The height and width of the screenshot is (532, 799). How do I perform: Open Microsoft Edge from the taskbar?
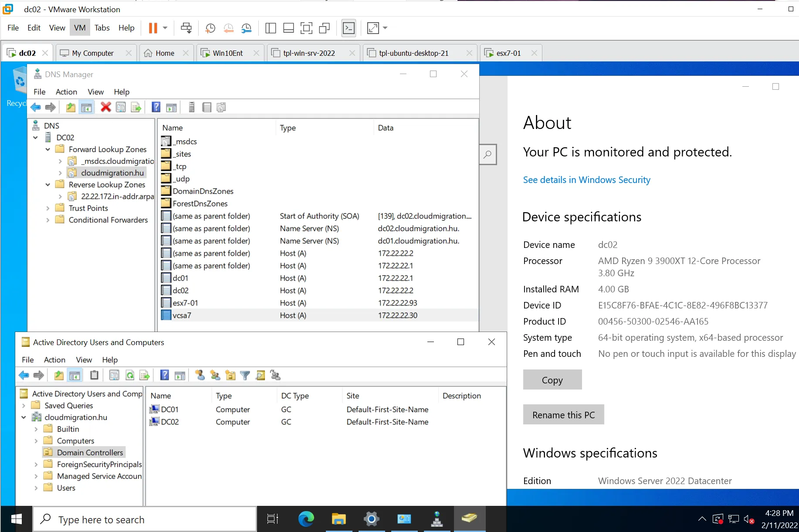(x=306, y=519)
